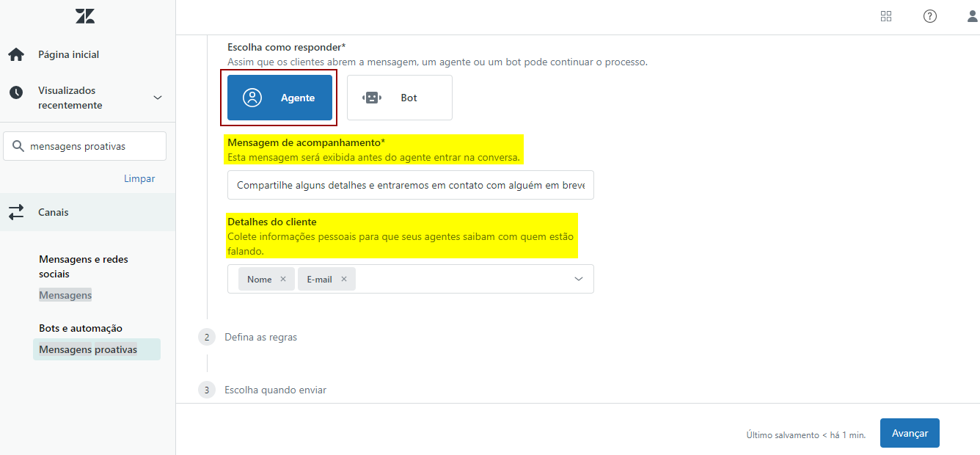Click the Visualizados recentemente clock icon
The width and height of the screenshot is (980, 455).
point(16,92)
